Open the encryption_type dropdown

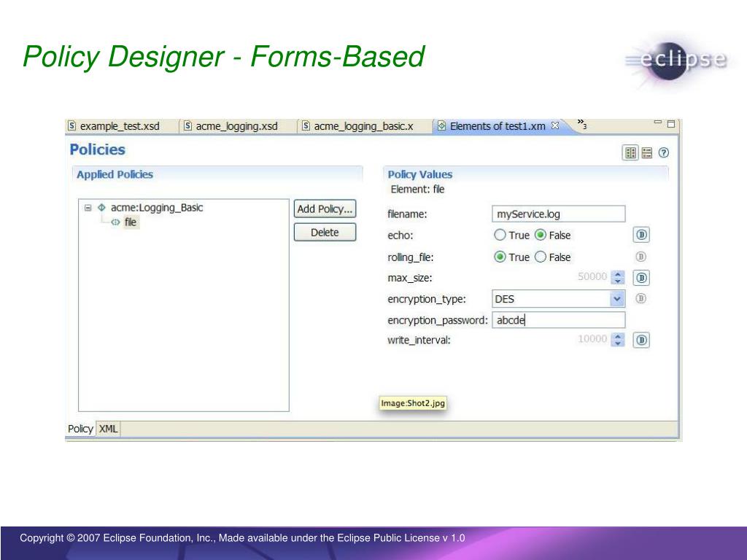[617, 299]
